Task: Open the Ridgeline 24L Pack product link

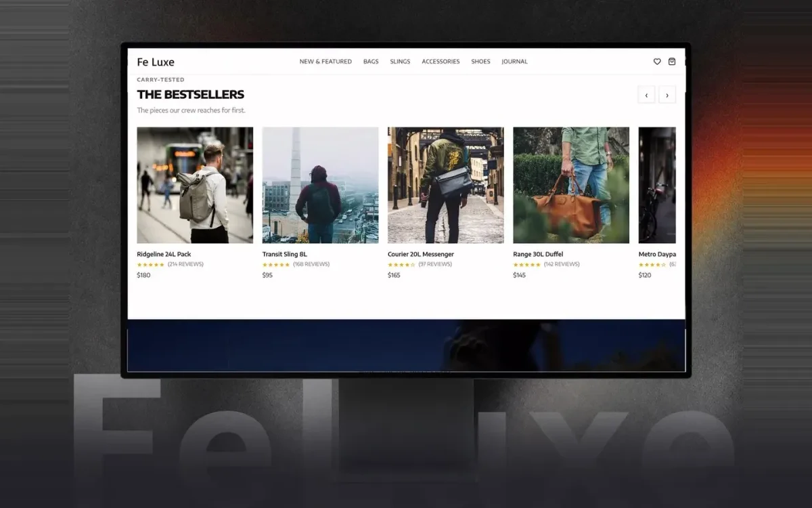Action: coord(164,255)
